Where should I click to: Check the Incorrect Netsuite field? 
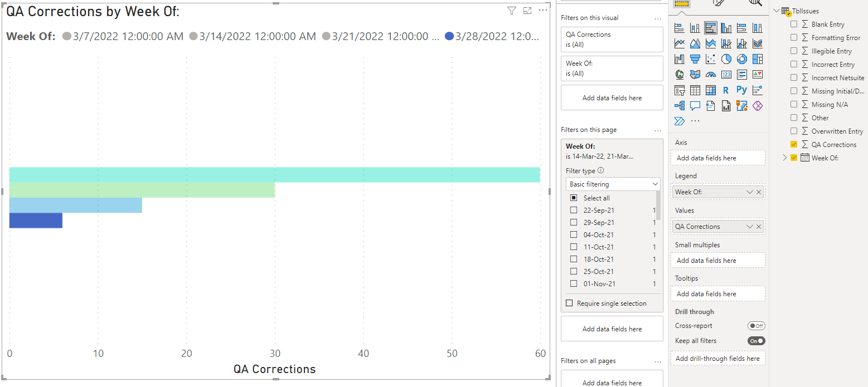(794, 77)
